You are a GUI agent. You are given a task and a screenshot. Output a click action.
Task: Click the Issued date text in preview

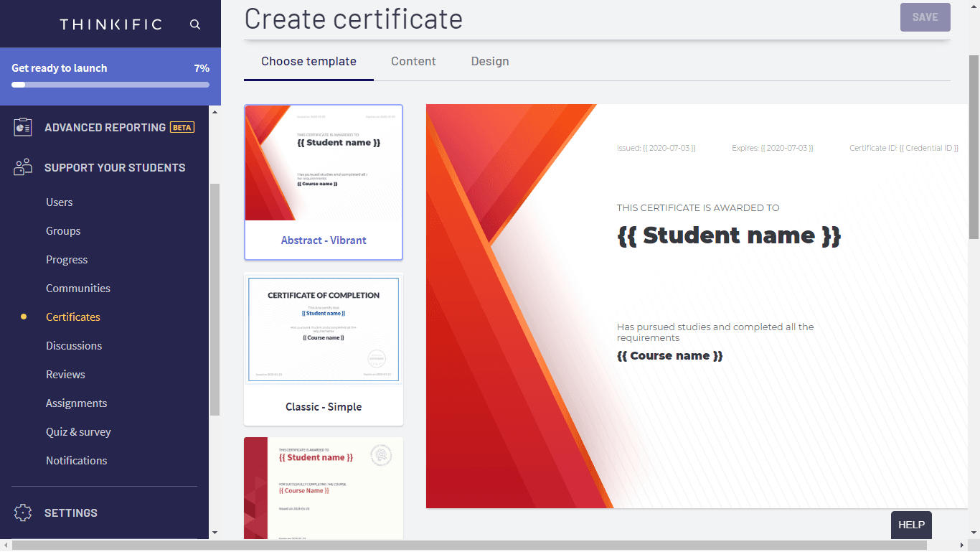pos(656,148)
